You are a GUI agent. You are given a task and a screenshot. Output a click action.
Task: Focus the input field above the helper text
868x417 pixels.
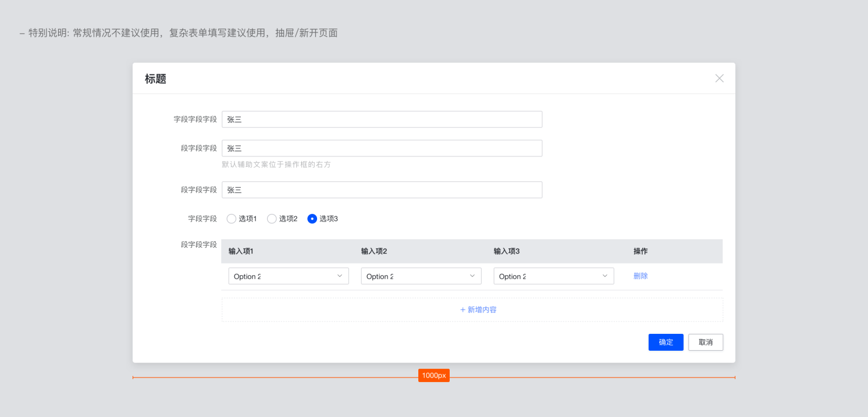tap(382, 148)
